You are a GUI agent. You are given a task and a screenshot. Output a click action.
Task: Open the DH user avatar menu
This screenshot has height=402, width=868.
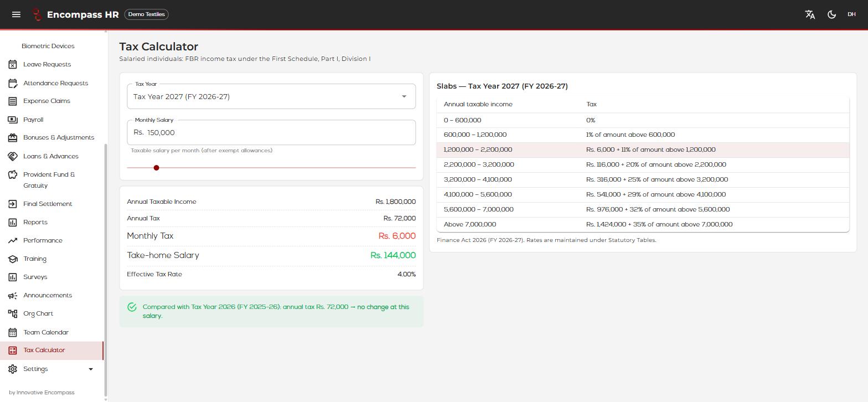[x=851, y=14]
